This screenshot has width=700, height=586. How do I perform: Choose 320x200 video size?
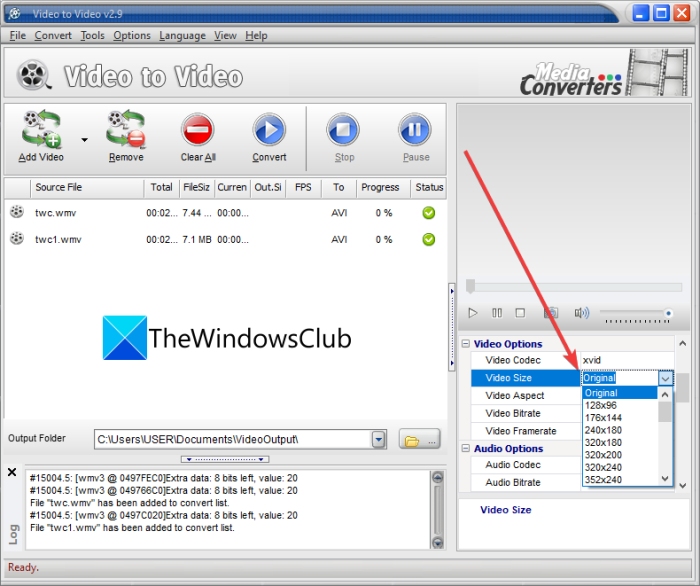[x=620, y=455]
